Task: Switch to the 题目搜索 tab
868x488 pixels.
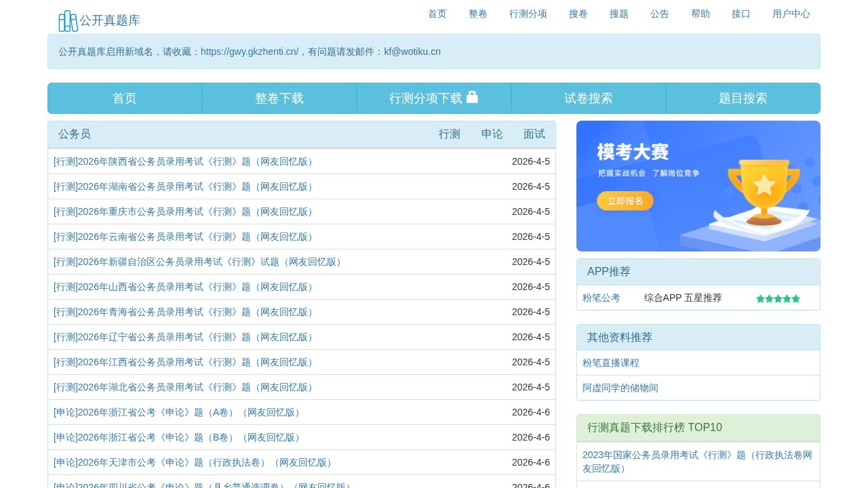Action: tap(743, 98)
